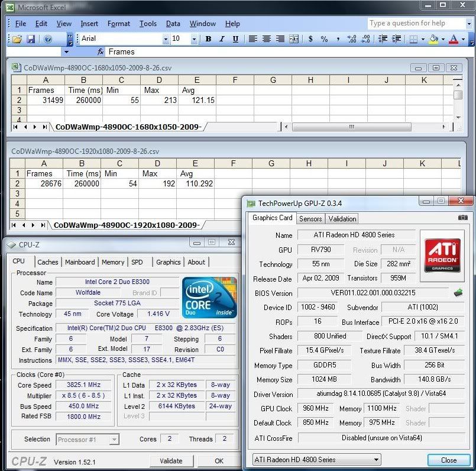Click the vertical scroll down arrow in 1680x1050 workbook
476x471 pixels.
[458, 117]
